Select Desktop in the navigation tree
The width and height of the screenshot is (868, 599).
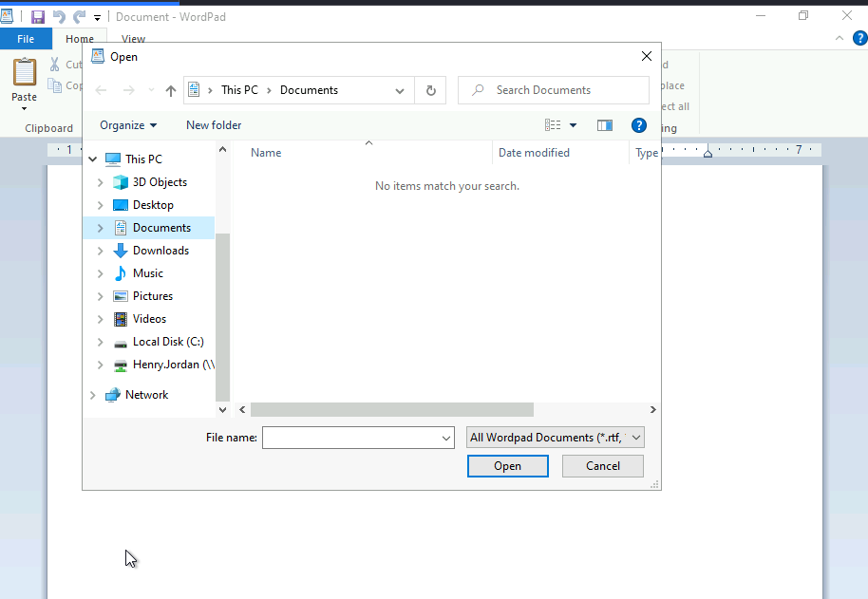point(153,205)
